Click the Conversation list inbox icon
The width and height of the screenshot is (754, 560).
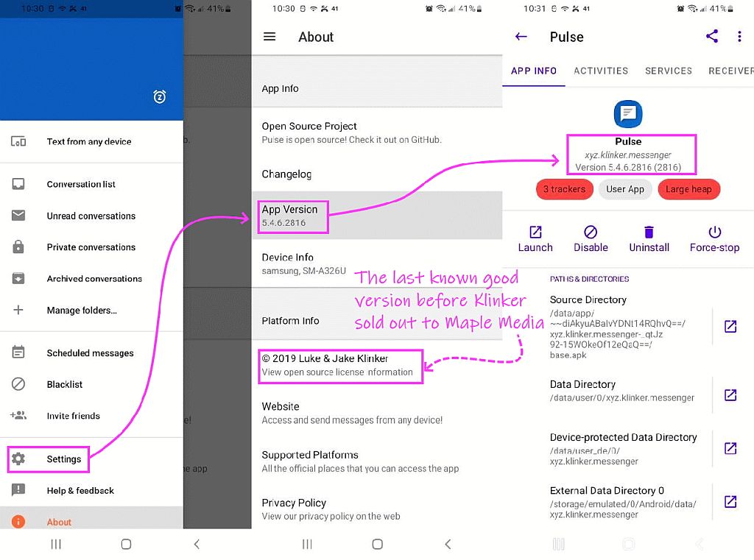tap(18, 184)
